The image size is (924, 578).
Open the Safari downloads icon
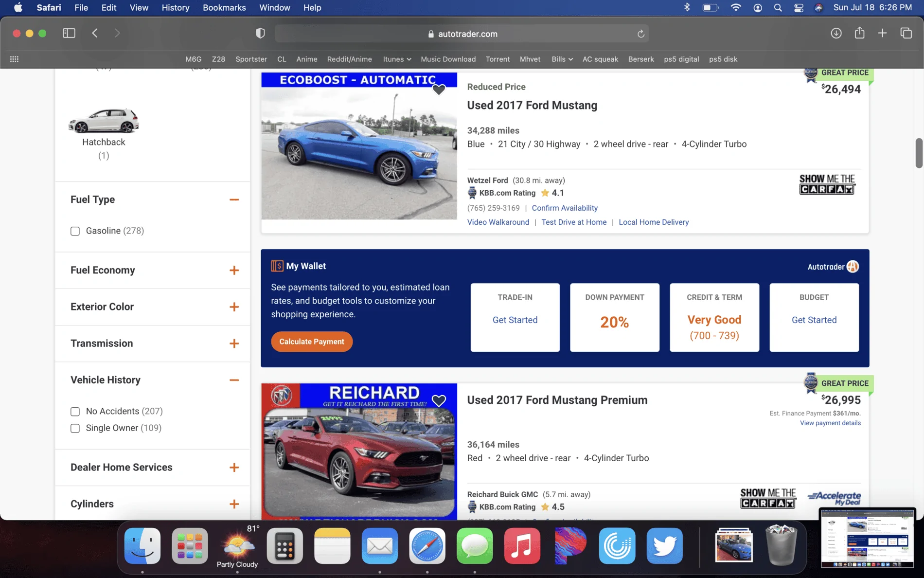836,33
